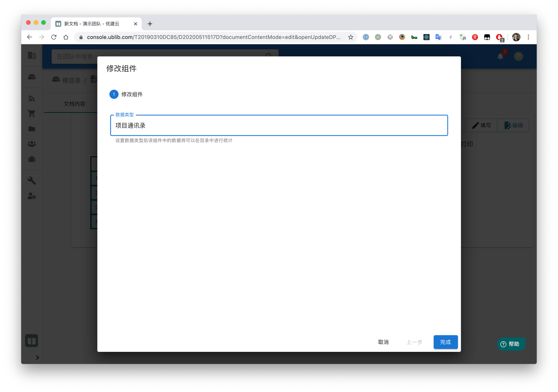Viewport: 558px width, 392px height.
Task: Open the team members group icon
Action: click(x=32, y=144)
